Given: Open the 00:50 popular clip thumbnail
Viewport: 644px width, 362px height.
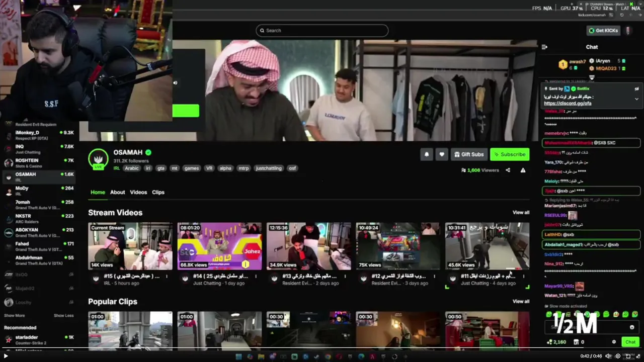Looking at the screenshot, I should coord(487,330).
